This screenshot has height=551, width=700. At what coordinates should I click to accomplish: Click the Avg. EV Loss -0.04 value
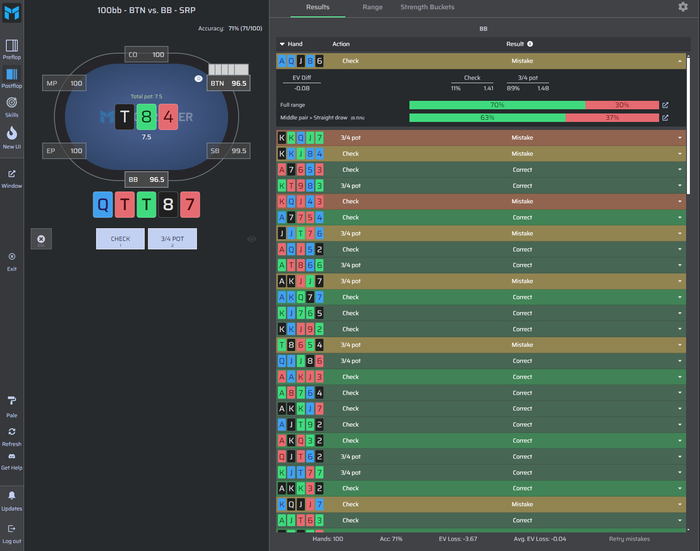click(x=539, y=539)
